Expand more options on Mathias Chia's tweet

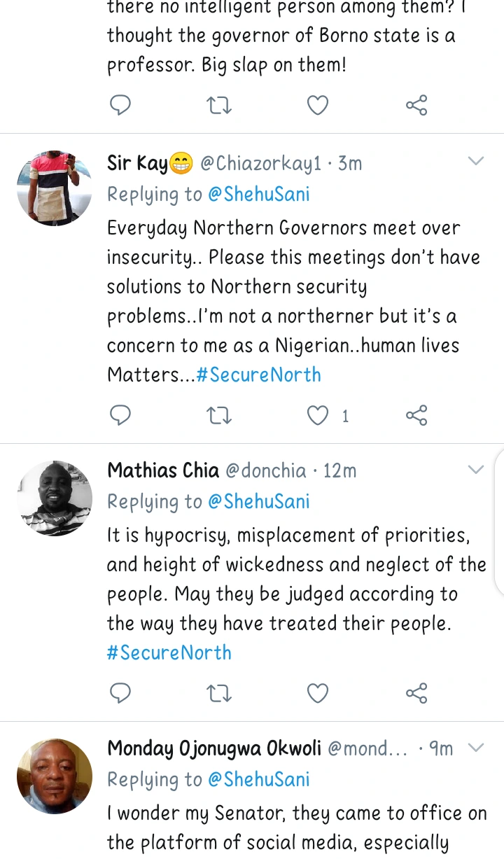coord(476,469)
